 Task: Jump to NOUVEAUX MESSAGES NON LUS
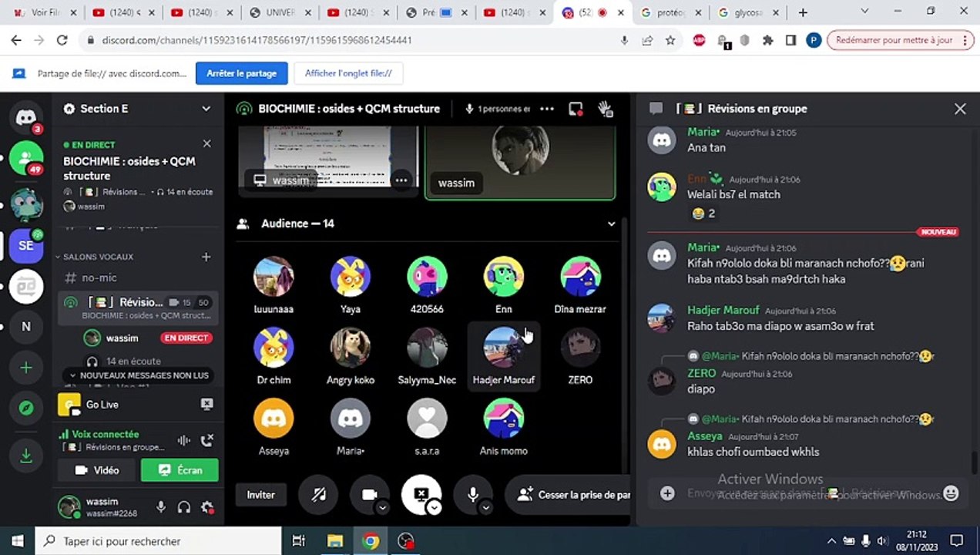pyautogui.click(x=139, y=375)
